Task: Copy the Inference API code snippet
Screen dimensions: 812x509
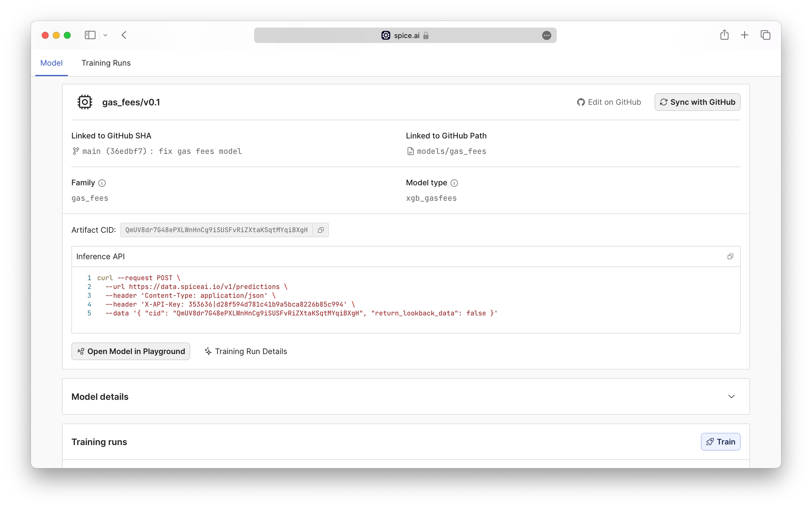Action: pyautogui.click(x=730, y=256)
